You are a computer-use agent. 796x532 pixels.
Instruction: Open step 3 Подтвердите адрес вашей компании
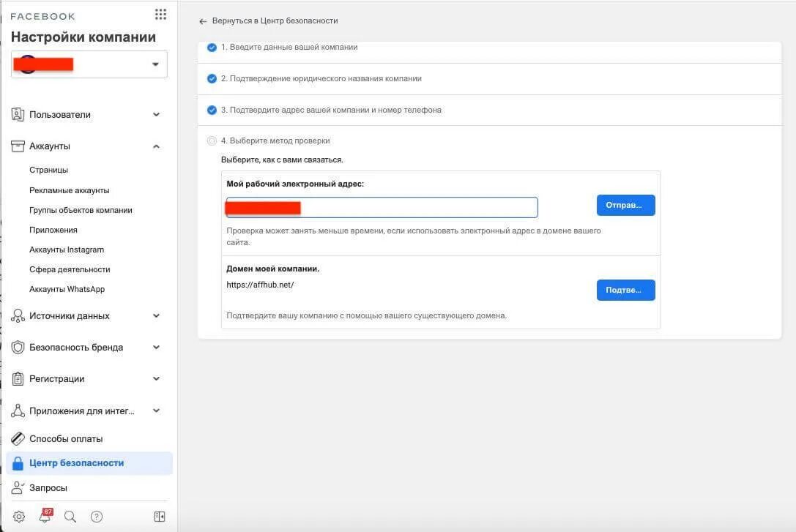point(331,110)
